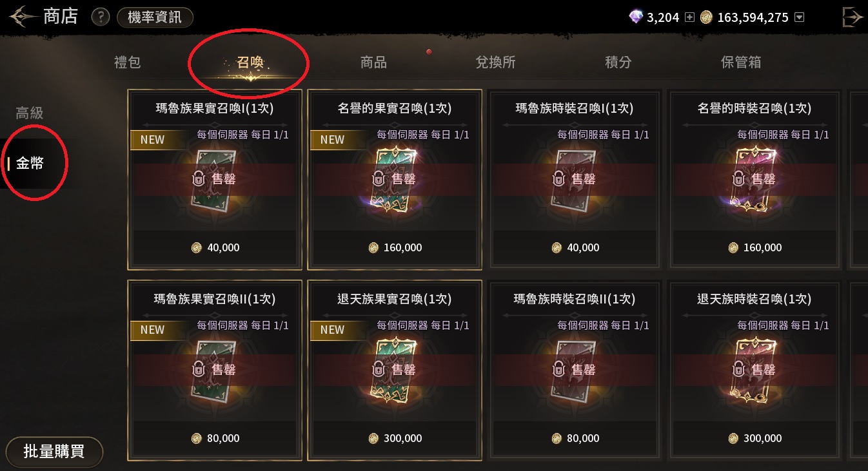The image size is (868, 471).
Task: Select the 金幣 category in sidebar
Action: coord(30,163)
